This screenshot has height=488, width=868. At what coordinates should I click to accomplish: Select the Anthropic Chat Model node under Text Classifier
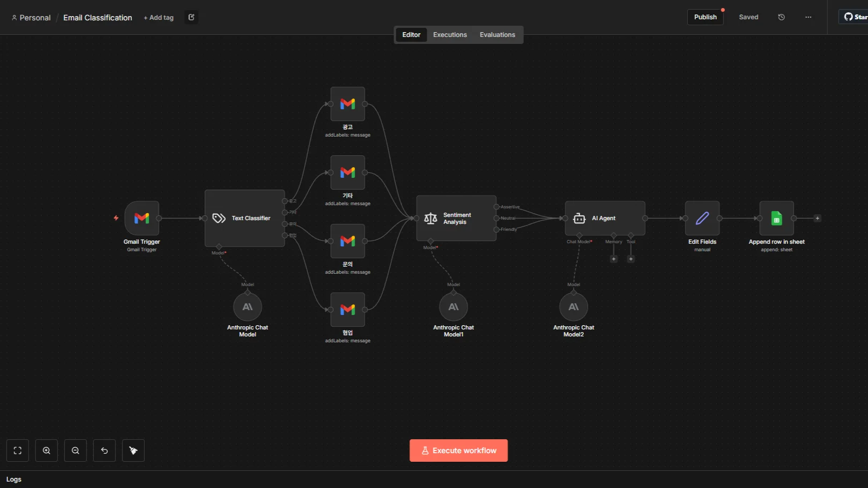coord(248,307)
